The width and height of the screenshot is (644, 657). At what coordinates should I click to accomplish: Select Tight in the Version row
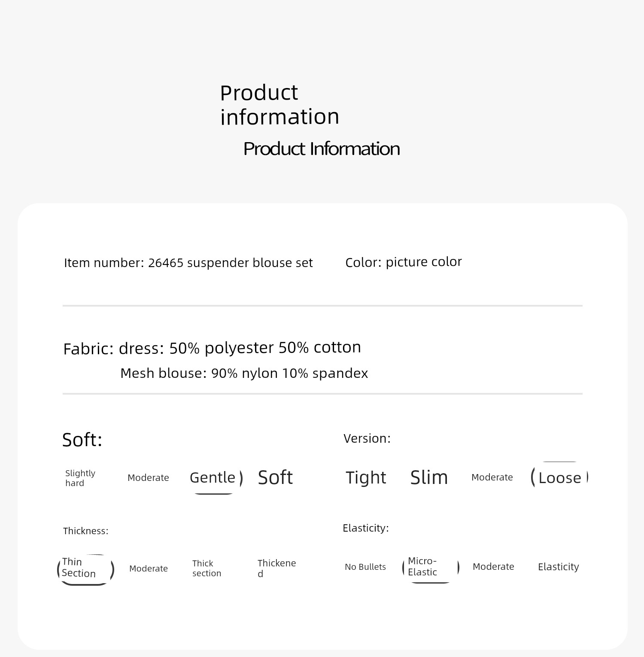(366, 478)
